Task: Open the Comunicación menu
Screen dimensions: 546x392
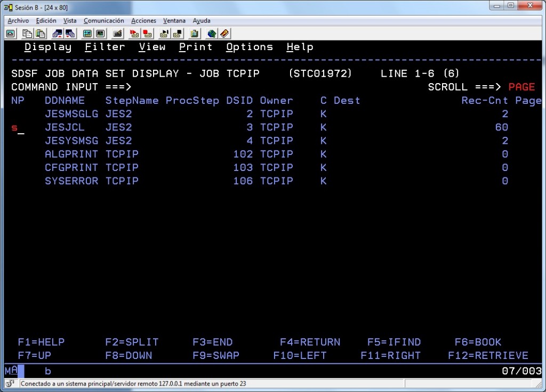Action: pyautogui.click(x=104, y=21)
